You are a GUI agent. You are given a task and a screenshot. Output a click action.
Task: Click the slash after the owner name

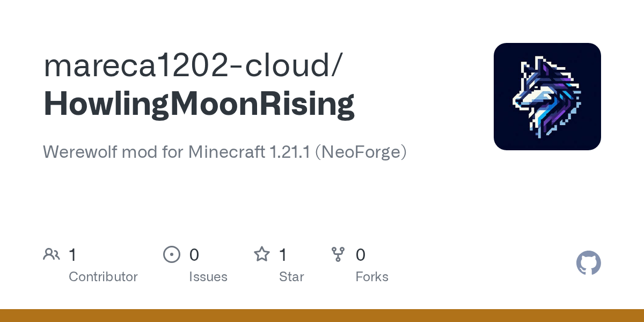click(336, 65)
